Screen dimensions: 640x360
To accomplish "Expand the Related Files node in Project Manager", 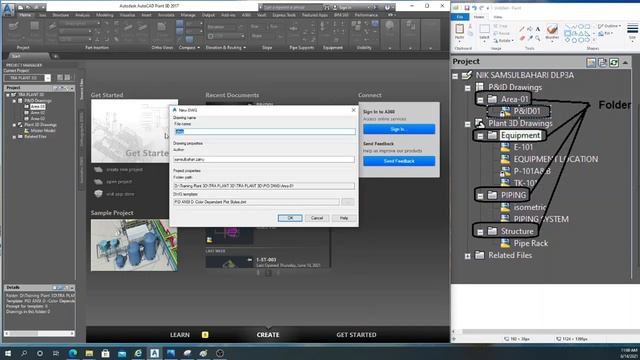I will pyautogui.click(x=14, y=137).
